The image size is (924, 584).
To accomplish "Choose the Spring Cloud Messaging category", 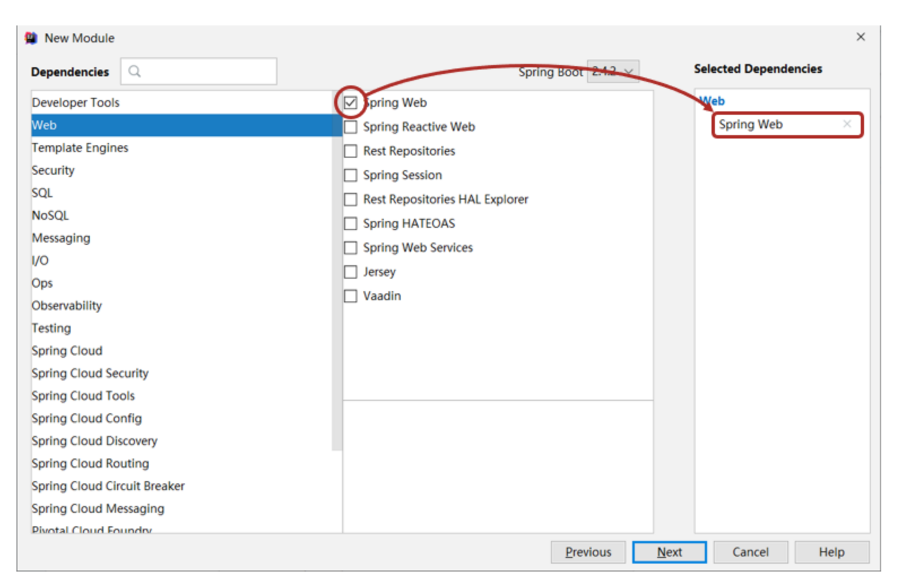I will 182,509.
